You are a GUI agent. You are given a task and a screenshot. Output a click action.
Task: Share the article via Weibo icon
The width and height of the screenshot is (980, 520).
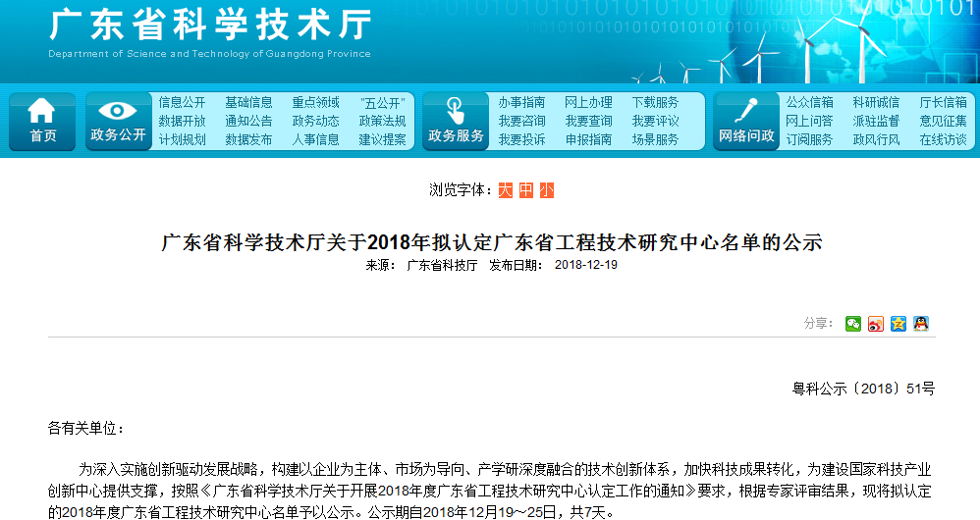[876, 324]
